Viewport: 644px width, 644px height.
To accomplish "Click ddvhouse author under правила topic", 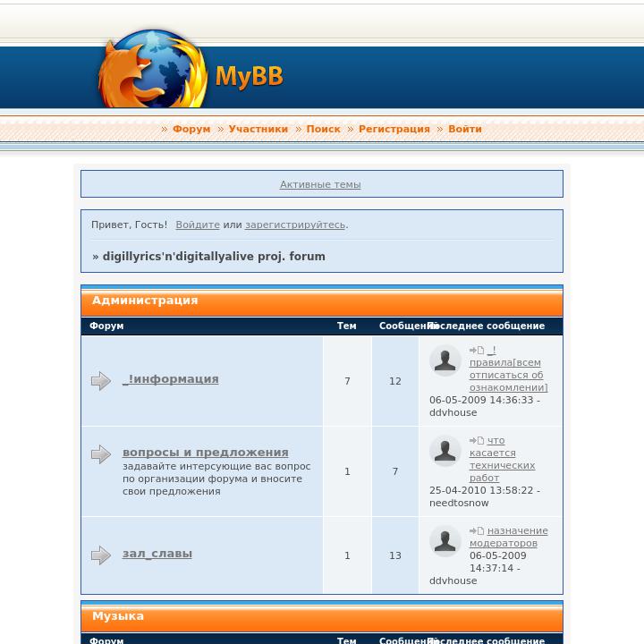I will pyautogui.click(x=453, y=412).
